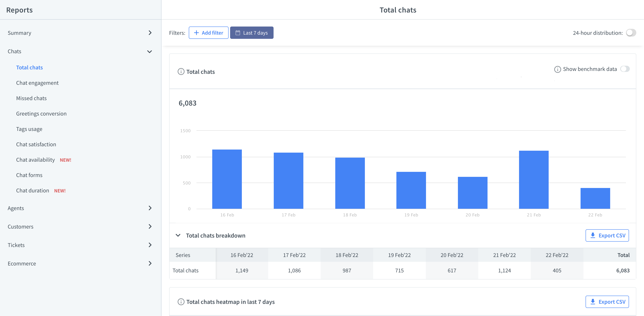Click the Export CSV icon for heatmap section
This screenshot has height=316, width=644.
coord(607,302)
